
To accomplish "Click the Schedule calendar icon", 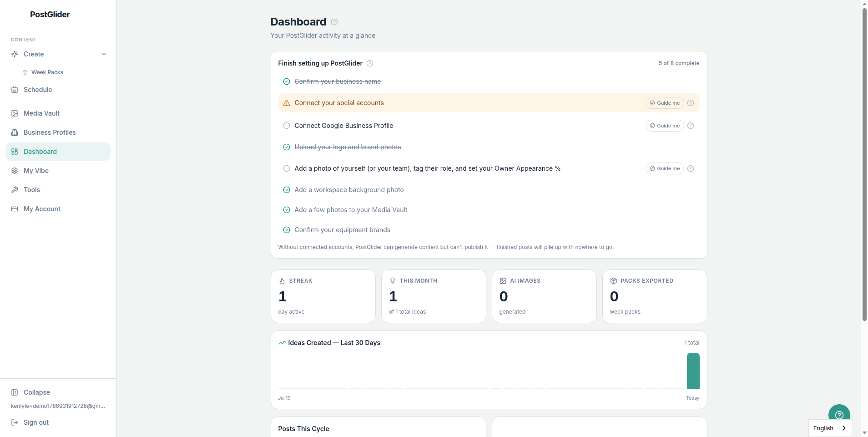I will [15, 90].
